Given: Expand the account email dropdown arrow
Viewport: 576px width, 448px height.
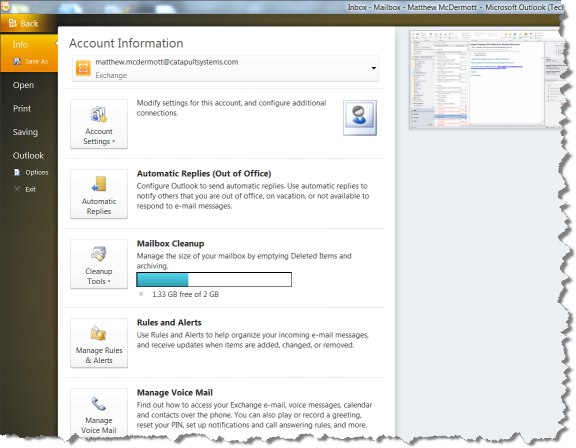Looking at the screenshot, I should [x=374, y=68].
